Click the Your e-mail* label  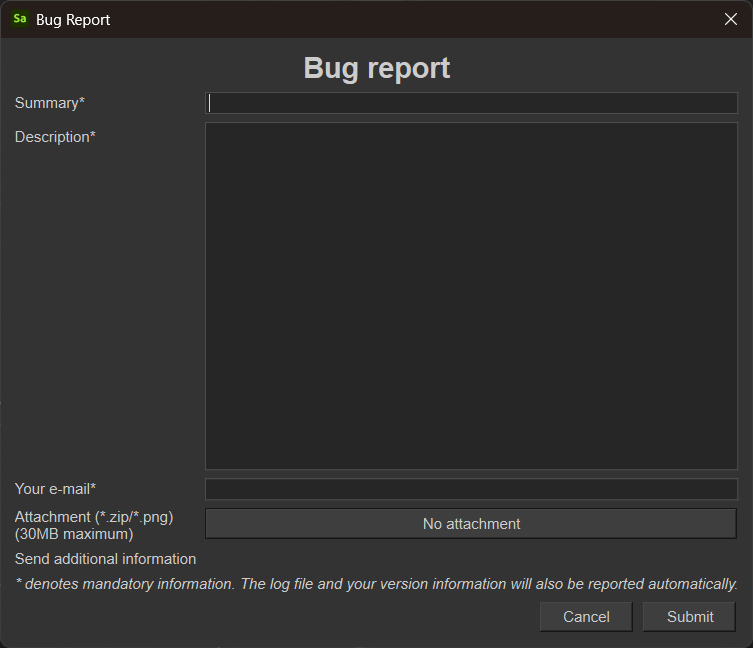coord(55,489)
